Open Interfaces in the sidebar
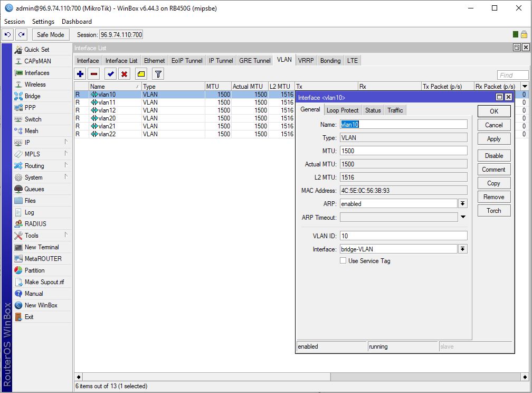This screenshot has width=532, height=393. tap(36, 73)
